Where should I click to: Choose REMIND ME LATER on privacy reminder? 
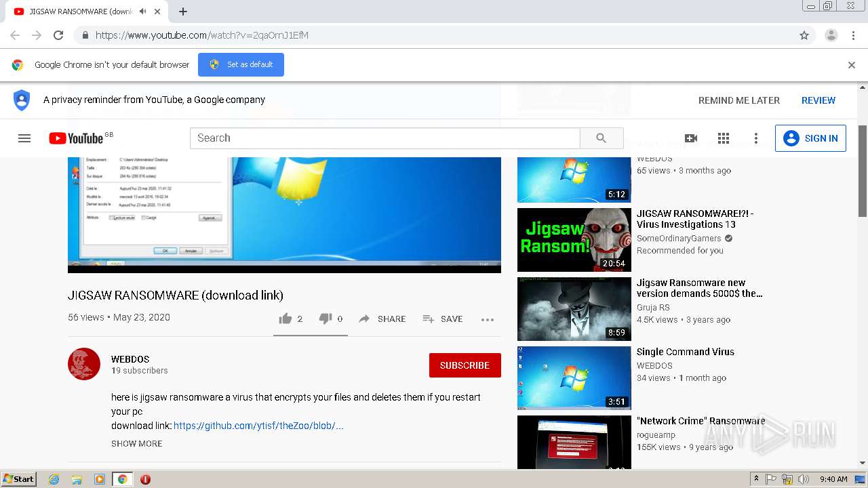click(x=739, y=100)
